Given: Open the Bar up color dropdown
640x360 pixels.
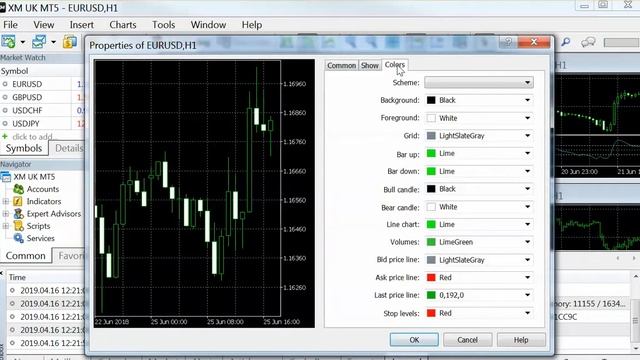Looking at the screenshot, I should 479,153.
